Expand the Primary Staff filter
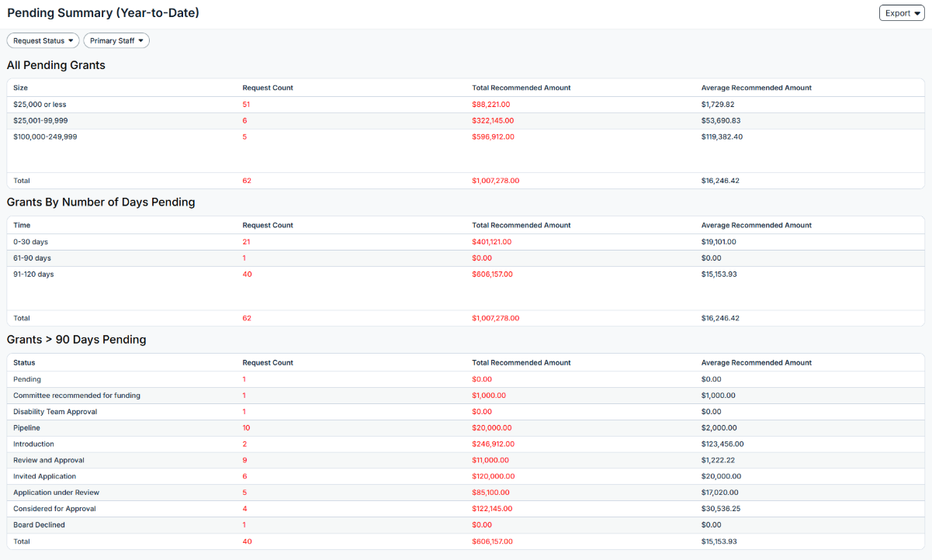Image resolution: width=932 pixels, height=560 pixels. click(x=116, y=40)
